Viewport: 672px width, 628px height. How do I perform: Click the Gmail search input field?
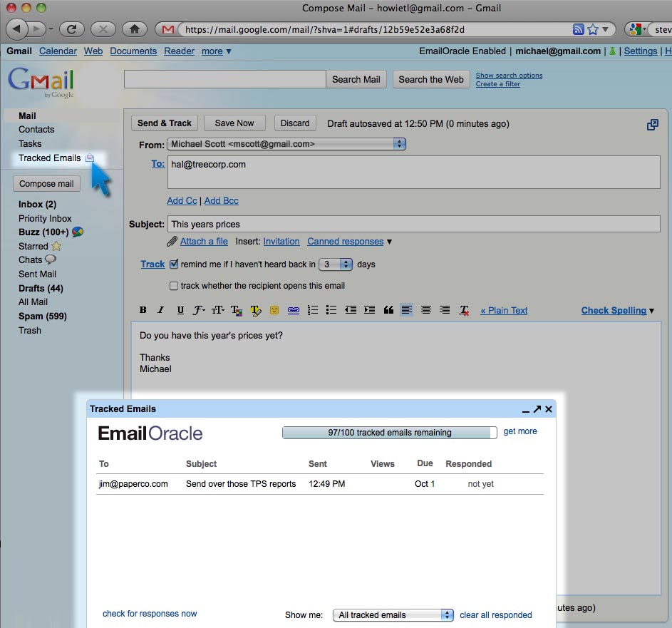click(225, 79)
